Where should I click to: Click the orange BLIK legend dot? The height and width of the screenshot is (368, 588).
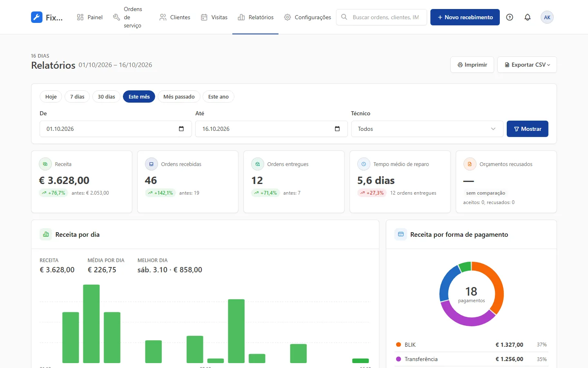point(399,345)
